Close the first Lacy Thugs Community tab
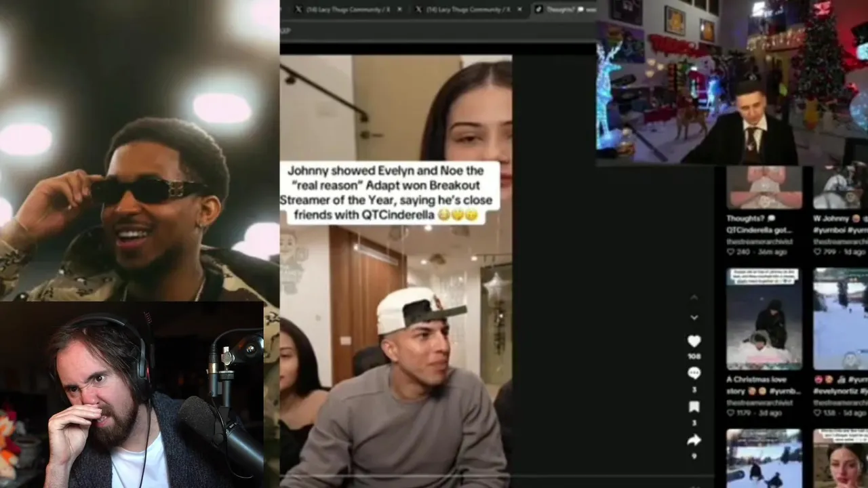Viewport: 868px width, 488px height. click(x=399, y=9)
